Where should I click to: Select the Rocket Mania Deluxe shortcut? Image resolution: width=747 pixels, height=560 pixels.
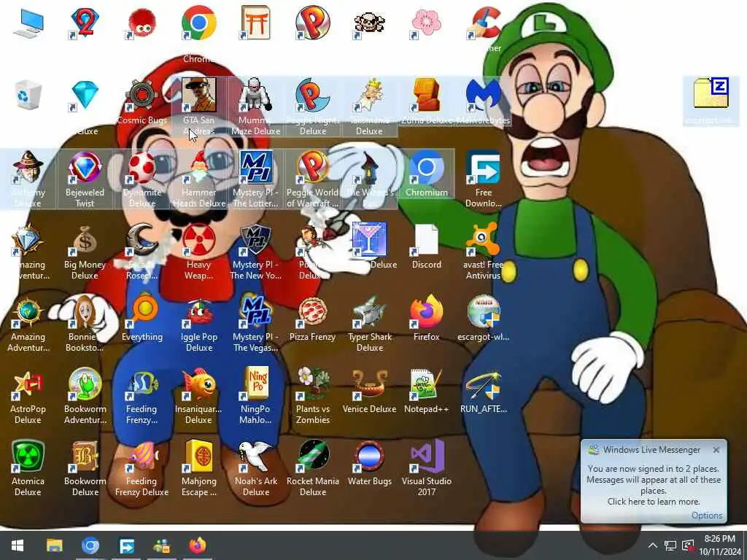click(312, 456)
